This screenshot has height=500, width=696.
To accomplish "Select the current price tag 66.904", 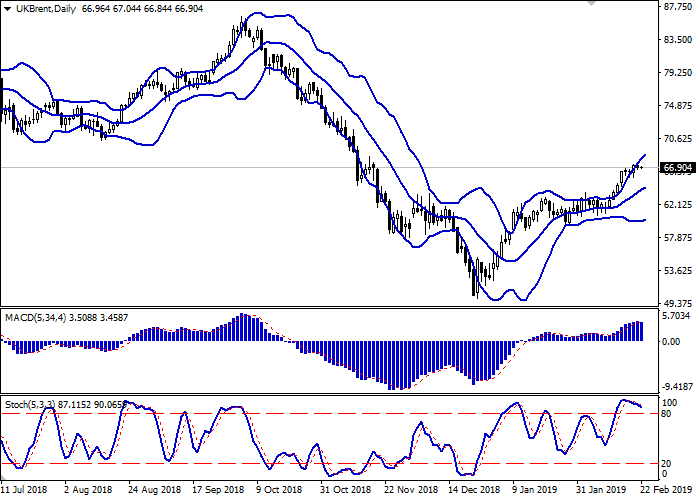I will click(677, 168).
